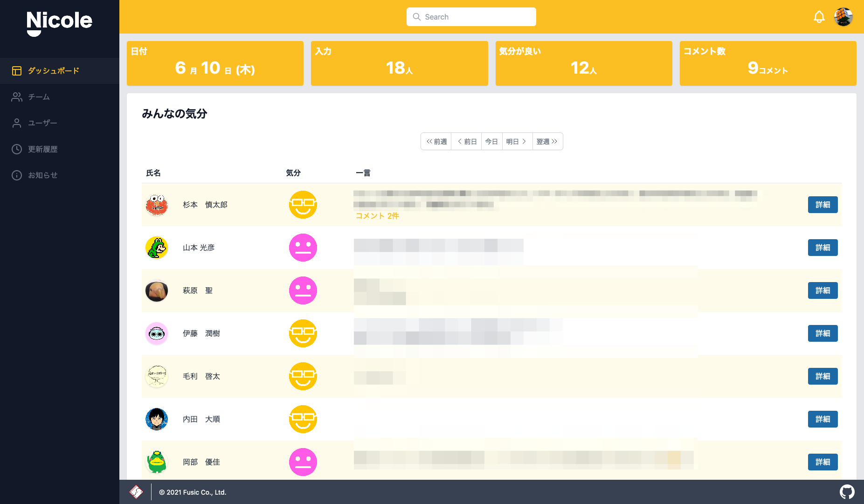864x504 pixels.
Task: Jump to previous week with 前週
Action: (x=436, y=142)
